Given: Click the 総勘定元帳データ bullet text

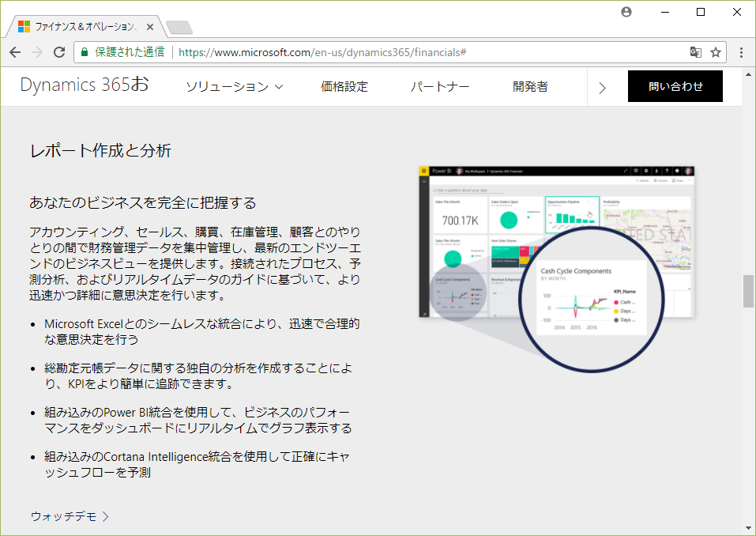Looking at the screenshot, I should tap(198, 376).
